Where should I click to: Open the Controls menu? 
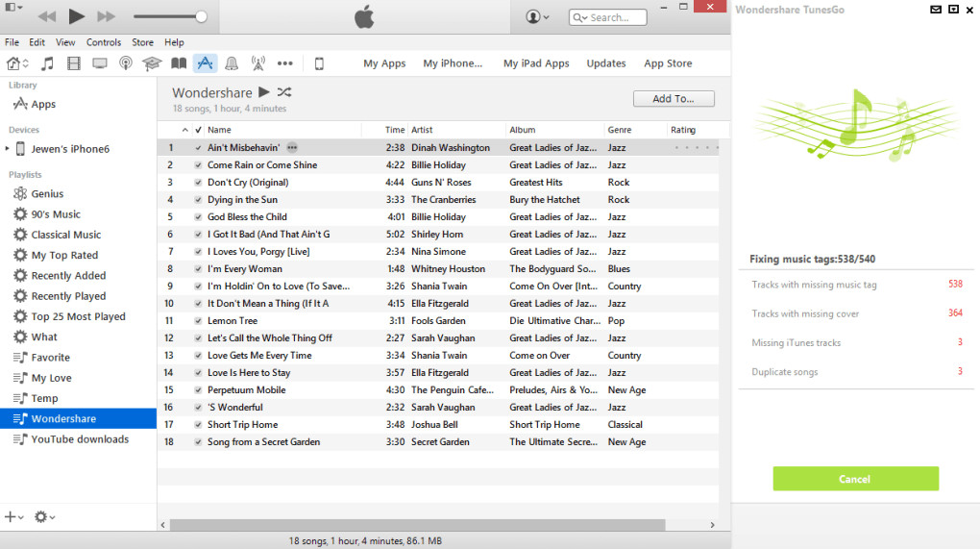103,42
